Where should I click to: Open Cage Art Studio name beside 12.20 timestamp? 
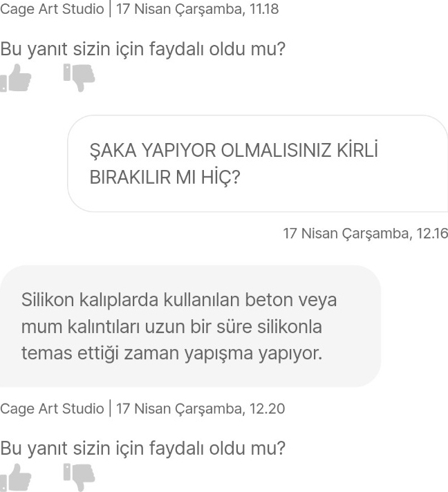[x=52, y=408]
